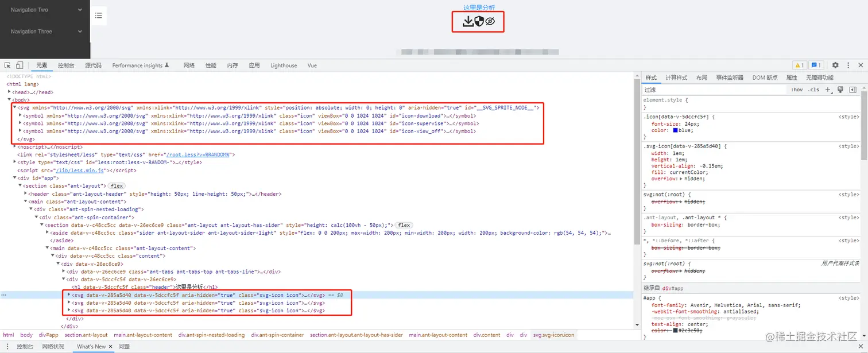Expand the ant-tabs div node
This screenshot has width=868, height=353.
pyautogui.click(x=64, y=271)
